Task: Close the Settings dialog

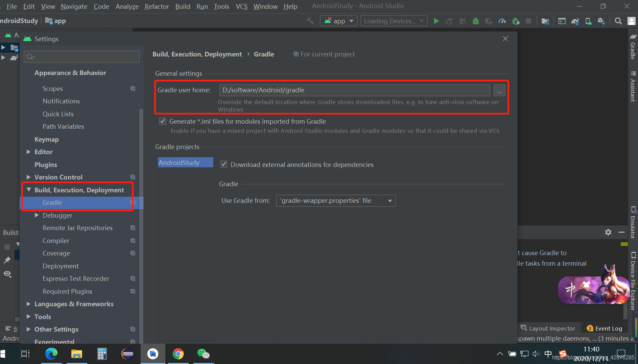Action: pyautogui.click(x=505, y=39)
